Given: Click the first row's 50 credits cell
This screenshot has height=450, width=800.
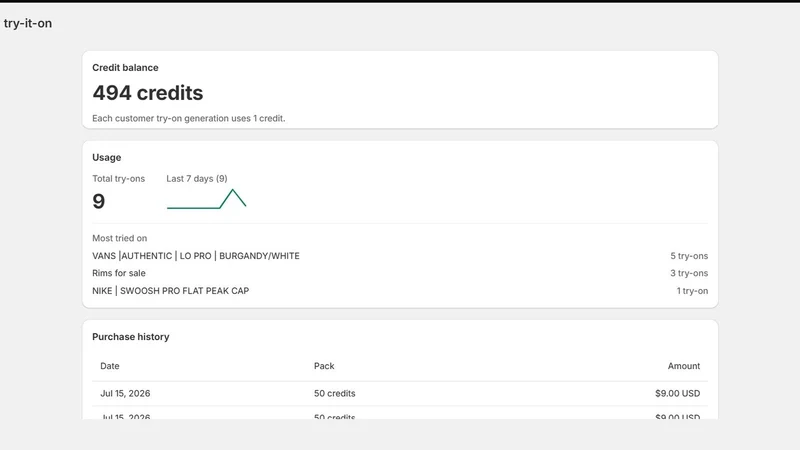Looking at the screenshot, I should coord(335,393).
